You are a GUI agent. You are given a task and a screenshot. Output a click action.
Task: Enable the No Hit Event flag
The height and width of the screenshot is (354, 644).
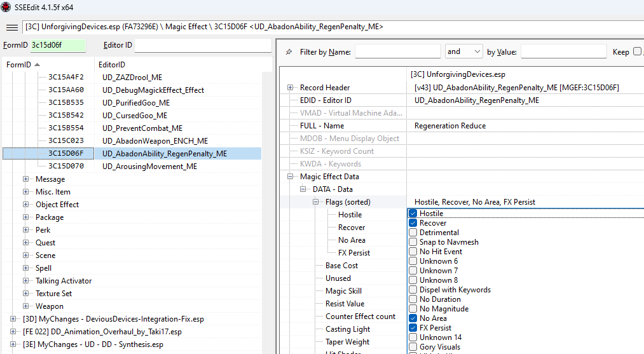[413, 251]
